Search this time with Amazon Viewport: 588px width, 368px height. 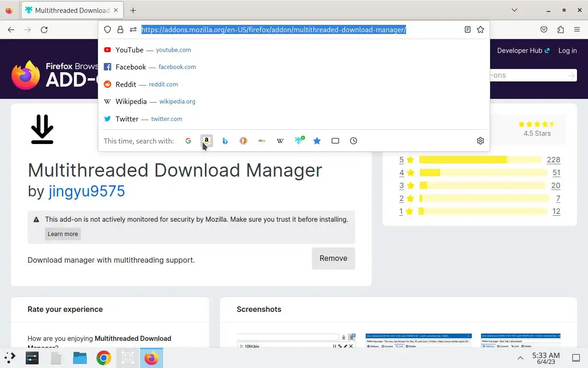click(x=207, y=141)
